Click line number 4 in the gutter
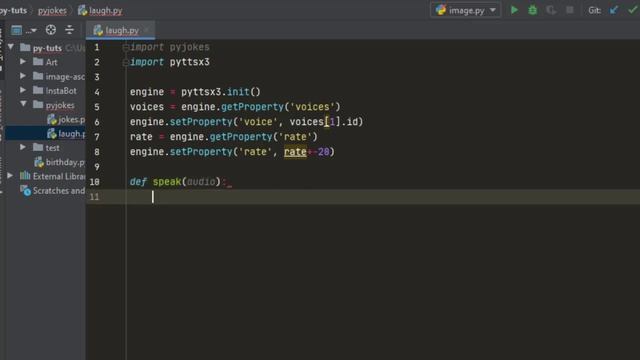The width and height of the screenshot is (640, 360). 97,92
